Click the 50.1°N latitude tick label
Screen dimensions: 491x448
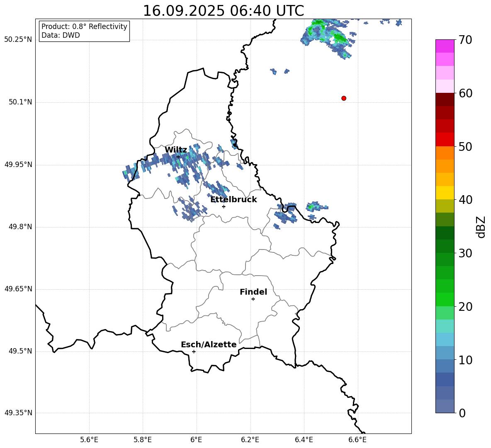(x=20, y=102)
